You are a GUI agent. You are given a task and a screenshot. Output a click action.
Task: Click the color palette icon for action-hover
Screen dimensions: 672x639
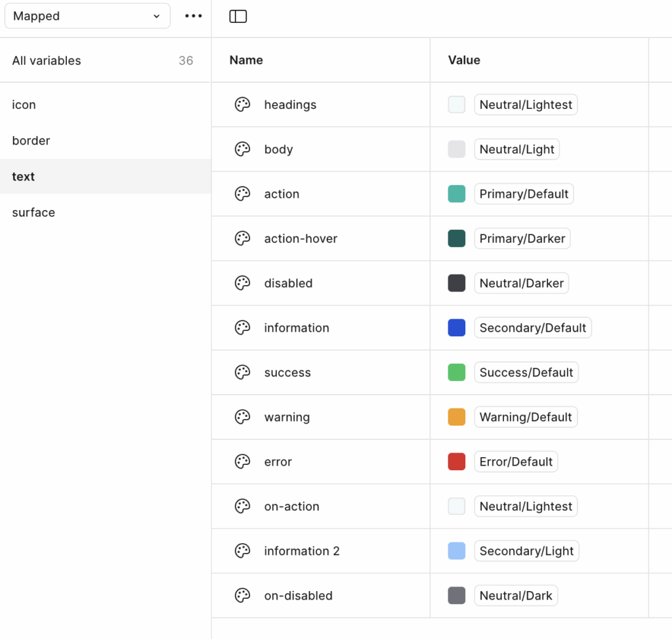click(x=243, y=238)
